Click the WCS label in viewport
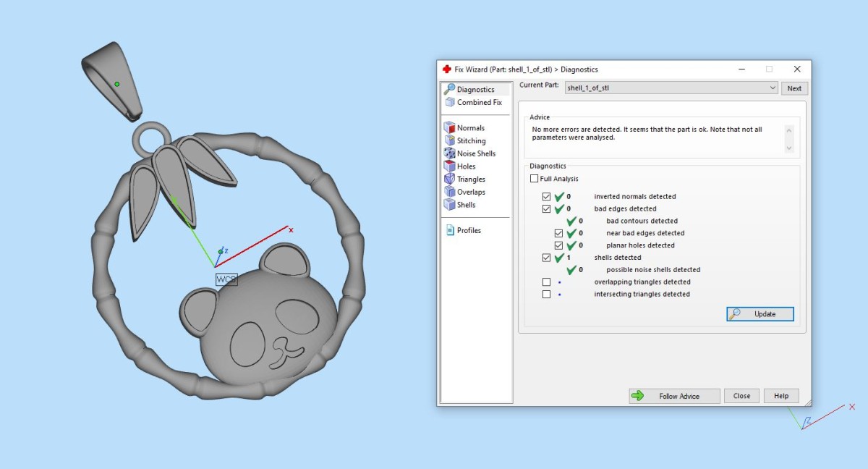The height and width of the screenshot is (469, 868). point(226,279)
